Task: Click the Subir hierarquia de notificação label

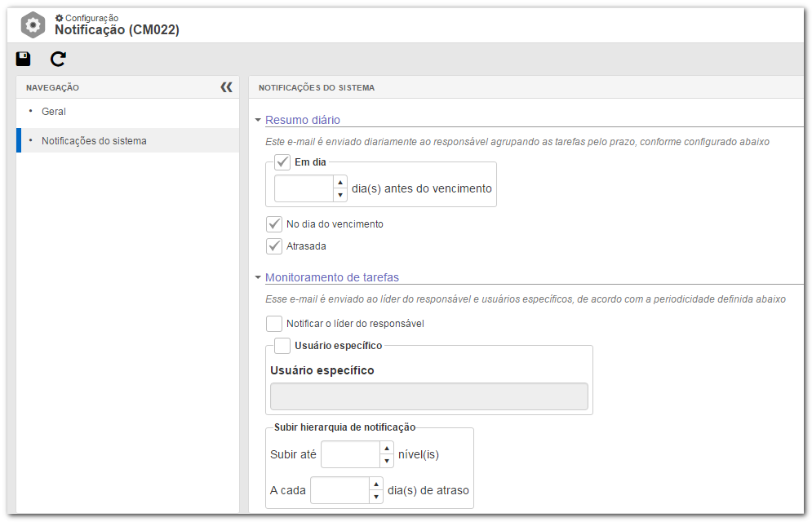Action: (345, 427)
